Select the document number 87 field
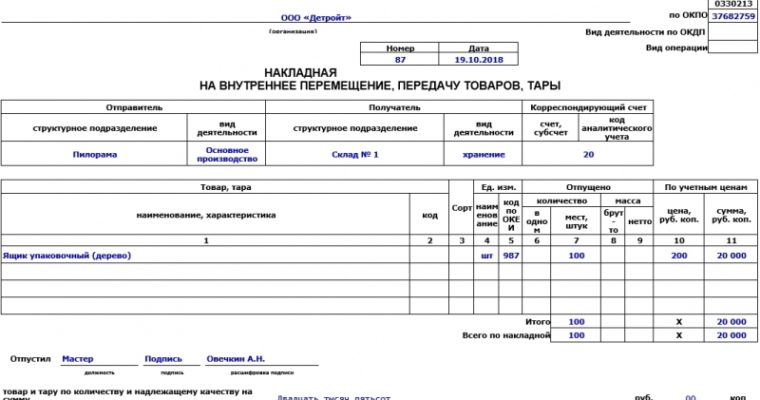 pos(399,60)
